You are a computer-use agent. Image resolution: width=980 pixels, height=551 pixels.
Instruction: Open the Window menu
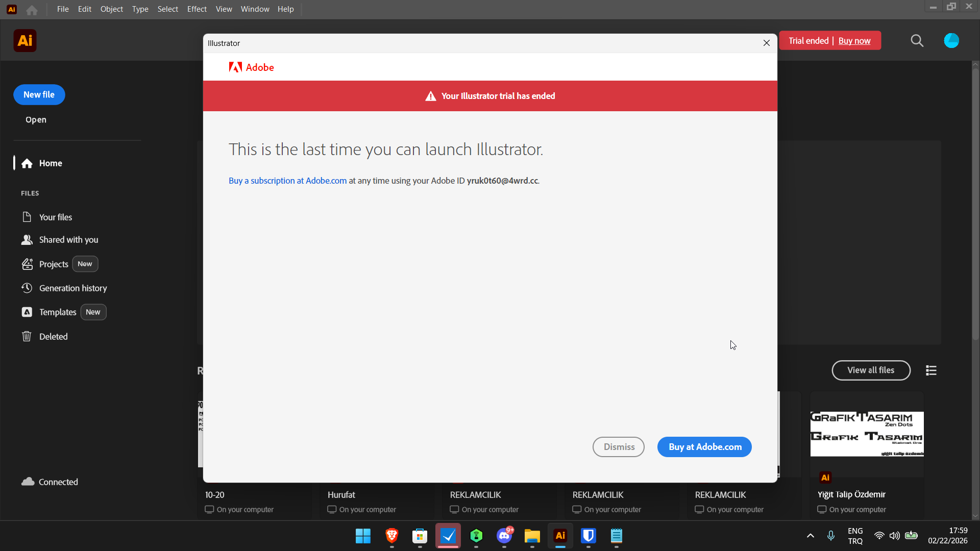click(x=255, y=9)
